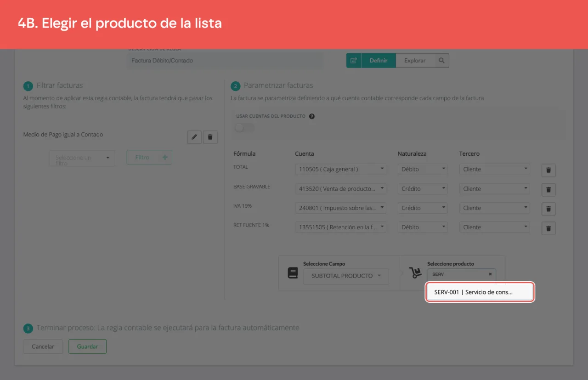
Task: Delete the IVA 19% formula row
Action: coord(548,209)
